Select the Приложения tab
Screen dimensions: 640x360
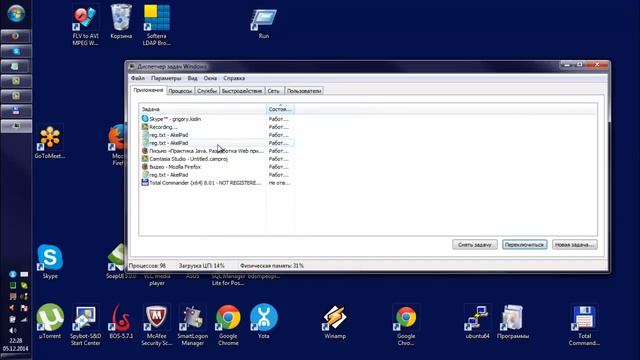(x=148, y=90)
